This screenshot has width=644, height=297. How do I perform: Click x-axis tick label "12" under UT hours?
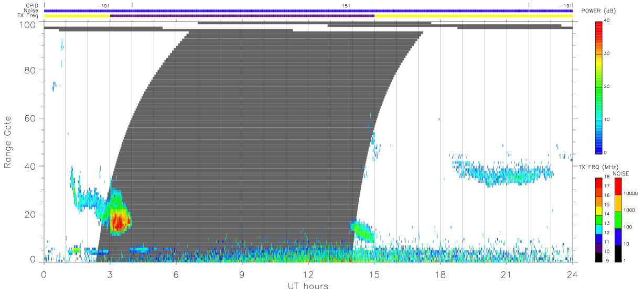point(308,274)
